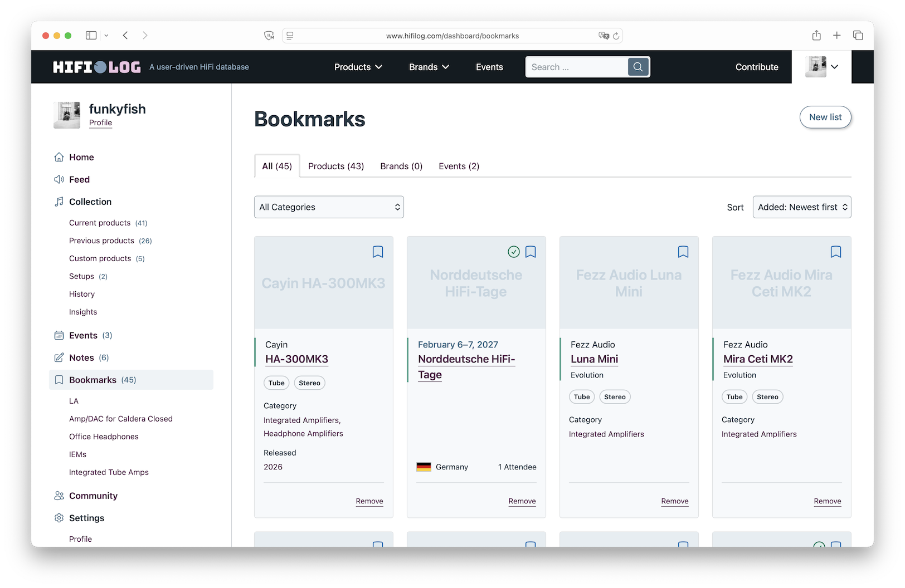Click the browser URL address bar
Image resolution: width=905 pixels, height=588 pixels.
tap(452, 36)
